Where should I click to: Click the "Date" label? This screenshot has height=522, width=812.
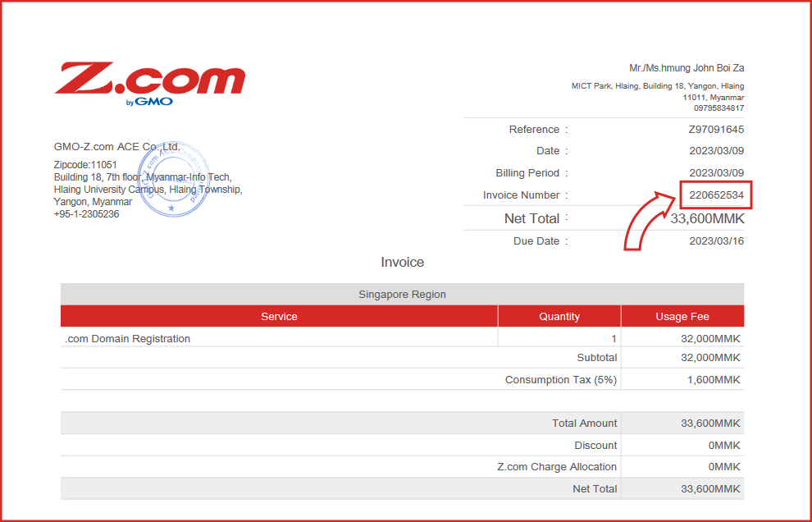pos(548,151)
